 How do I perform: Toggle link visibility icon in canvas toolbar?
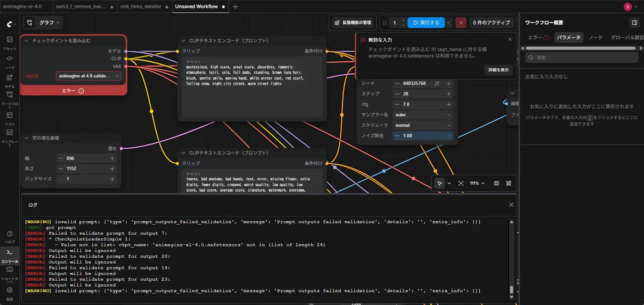[x=509, y=183]
